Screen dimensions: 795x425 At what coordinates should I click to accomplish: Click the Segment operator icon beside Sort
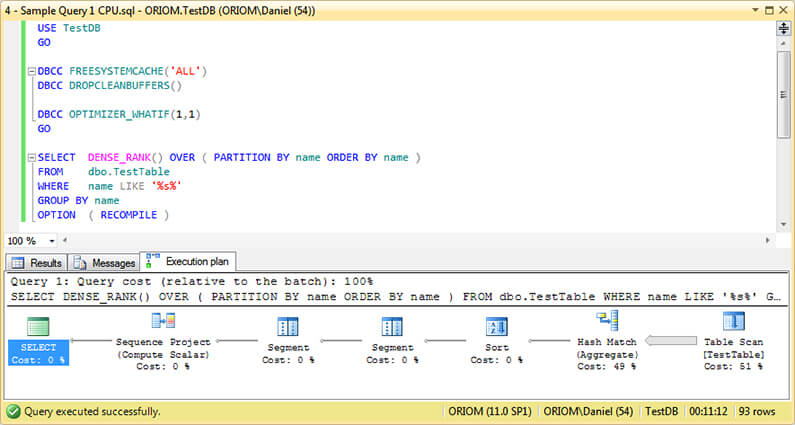pos(392,327)
